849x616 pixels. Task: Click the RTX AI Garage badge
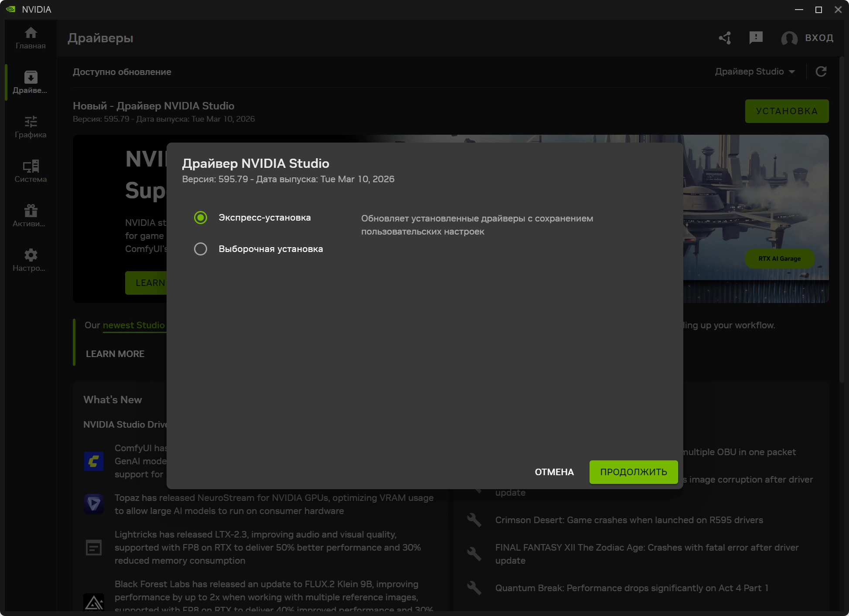tap(779, 259)
